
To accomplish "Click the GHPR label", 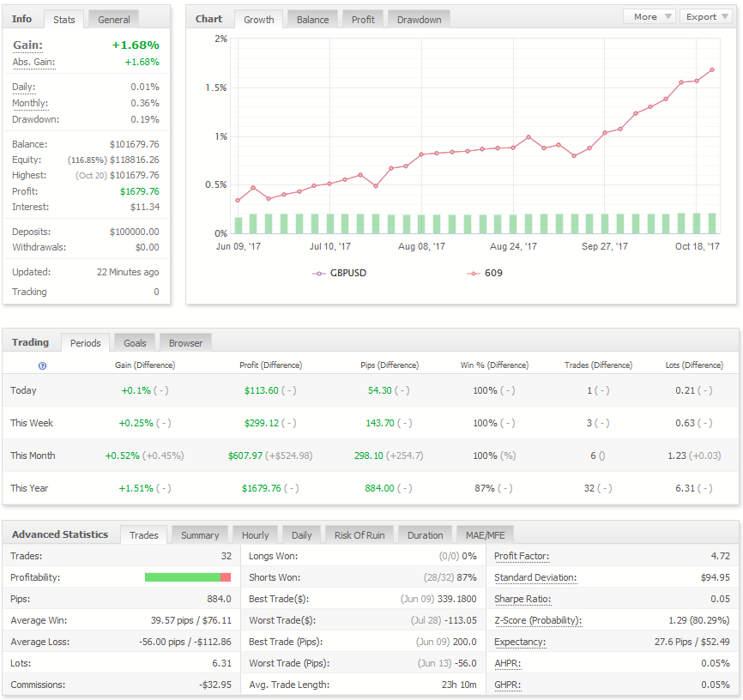I will pyautogui.click(x=508, y=685).
